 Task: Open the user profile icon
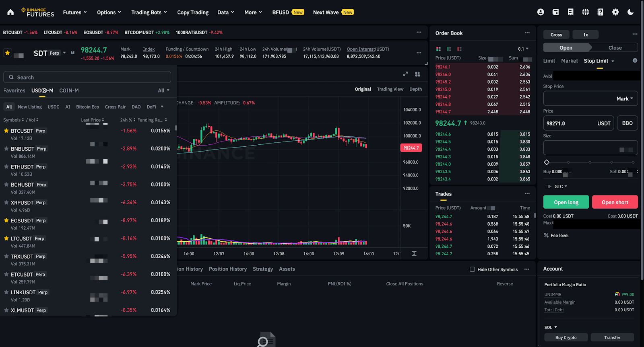[x=541, y=12]
